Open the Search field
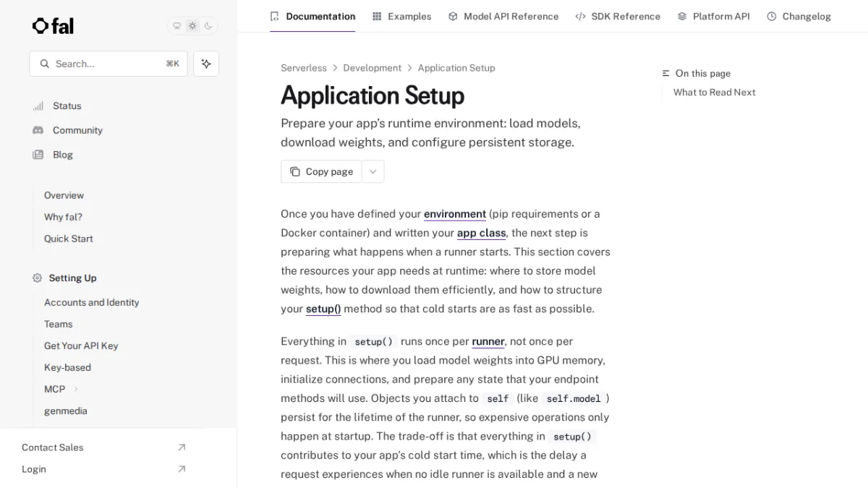Screen dimensions: 868x488 click(x=109, y=64)
